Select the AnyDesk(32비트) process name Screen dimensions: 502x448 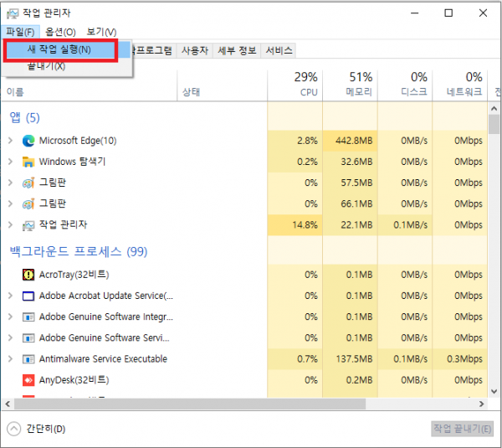[x=74, y=380]
